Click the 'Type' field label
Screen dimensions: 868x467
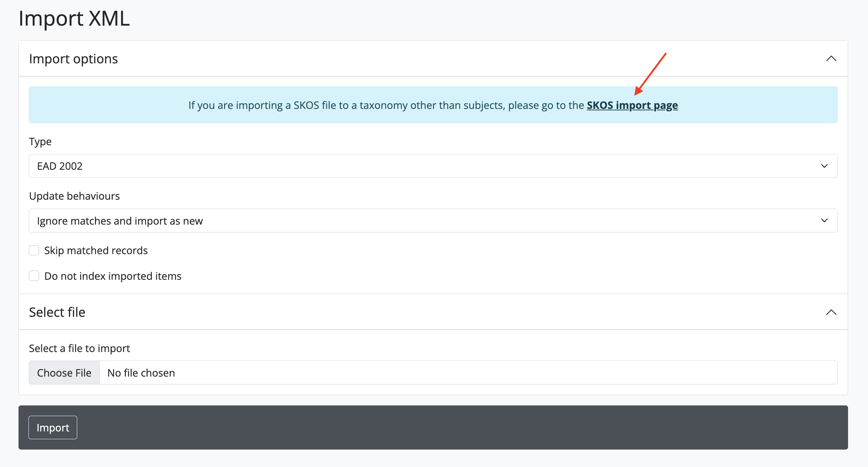[40, 142]
